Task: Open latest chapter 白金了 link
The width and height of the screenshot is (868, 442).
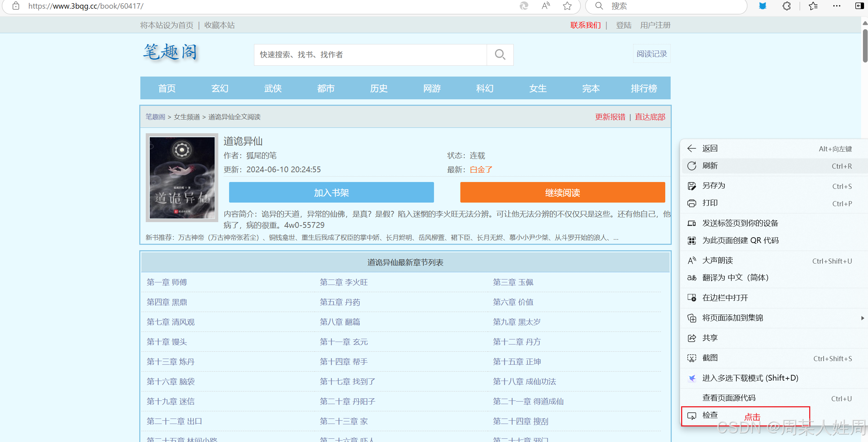Action: [481, 169]
